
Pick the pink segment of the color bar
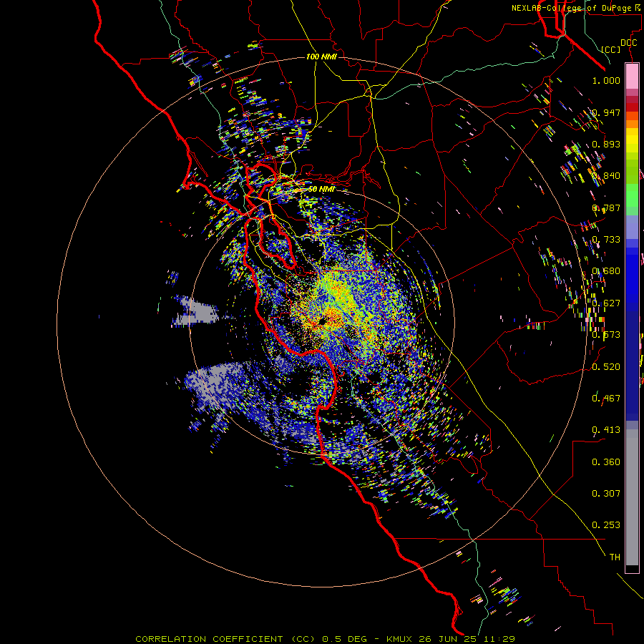point(632,76)
